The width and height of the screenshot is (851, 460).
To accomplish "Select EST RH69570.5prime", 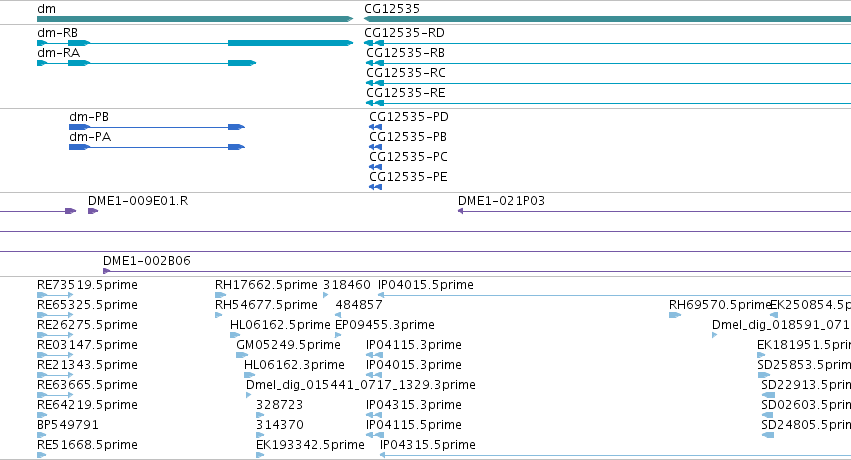I will point(720,305).
